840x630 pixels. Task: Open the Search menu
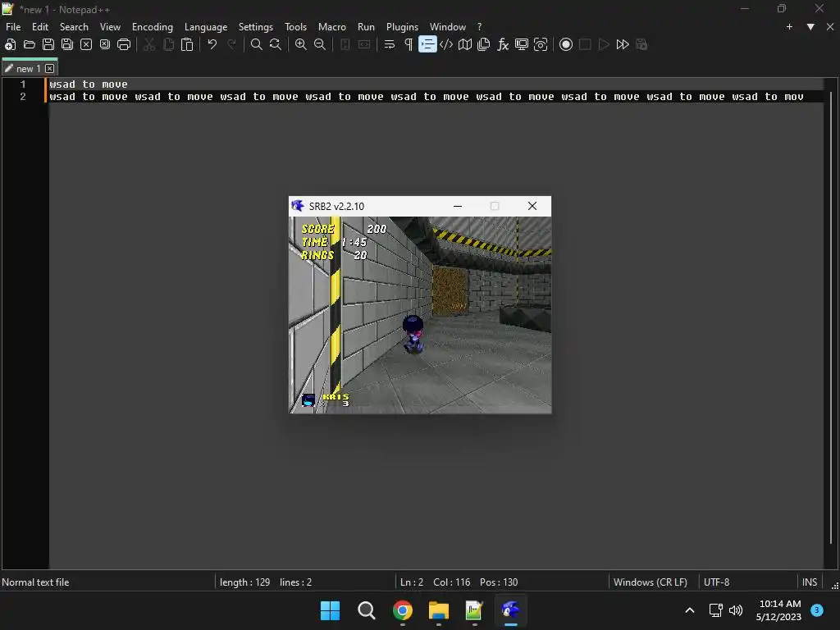point(74,27)
